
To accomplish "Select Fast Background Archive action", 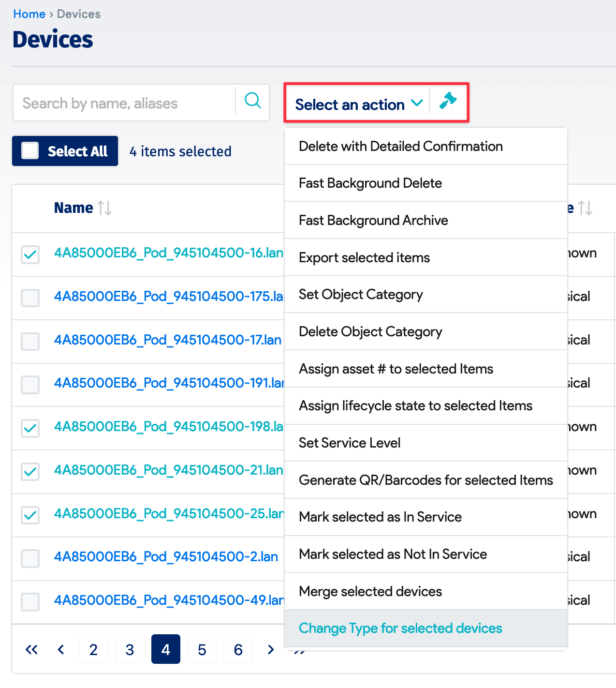I will (x=373, y=220).
